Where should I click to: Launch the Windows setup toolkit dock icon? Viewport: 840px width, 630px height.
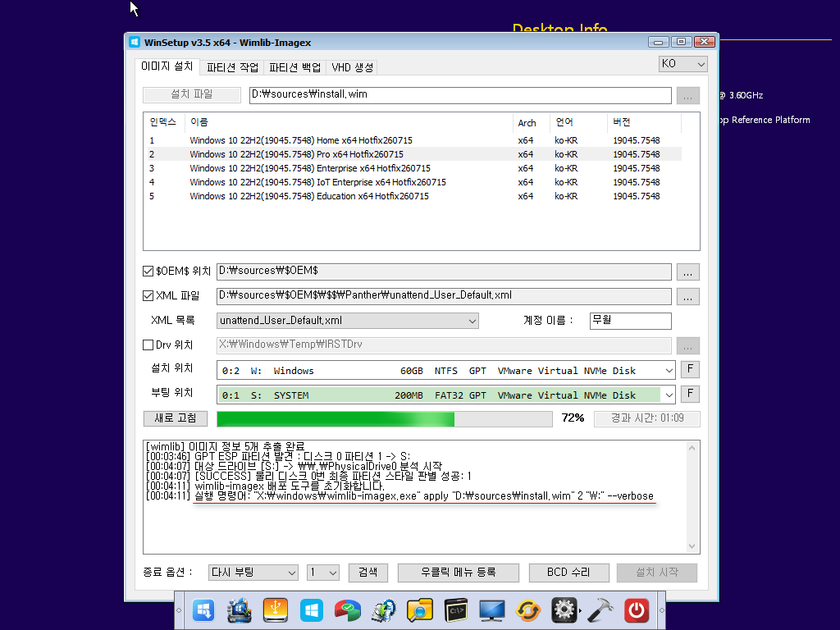pyautogui.click(x=240, y=610)
